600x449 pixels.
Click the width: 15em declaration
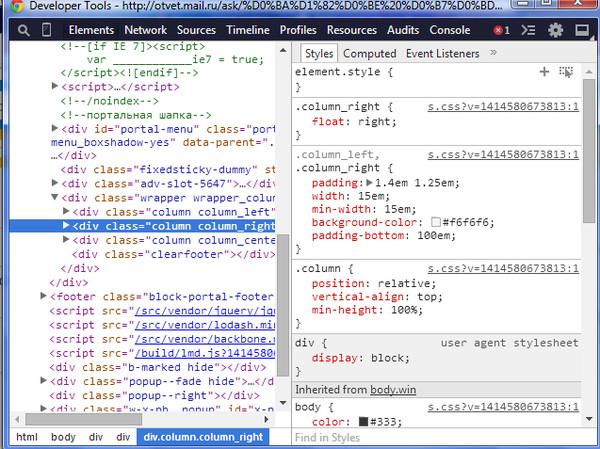pyautogui.click(x=351, y=196)
